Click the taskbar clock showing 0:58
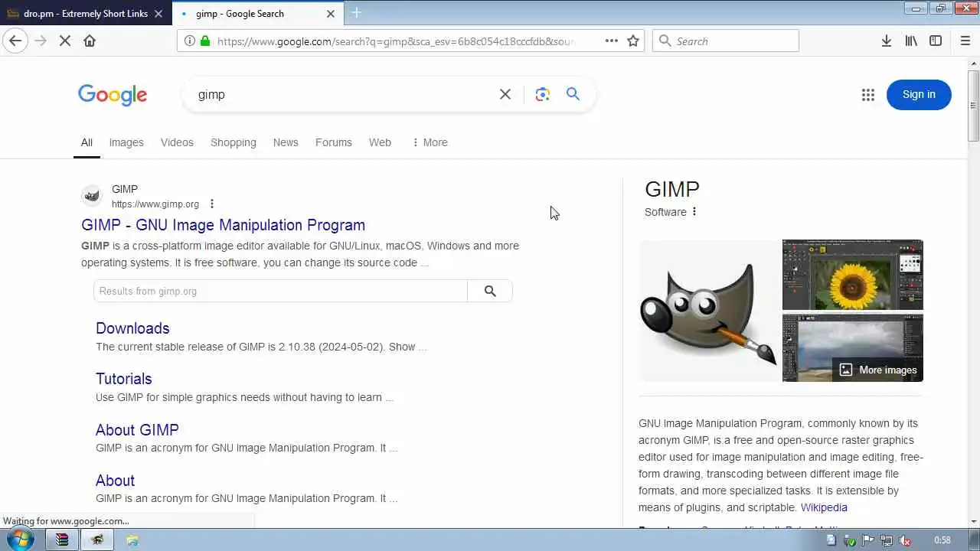Screen dimensions: 980x551 (942, 540)
